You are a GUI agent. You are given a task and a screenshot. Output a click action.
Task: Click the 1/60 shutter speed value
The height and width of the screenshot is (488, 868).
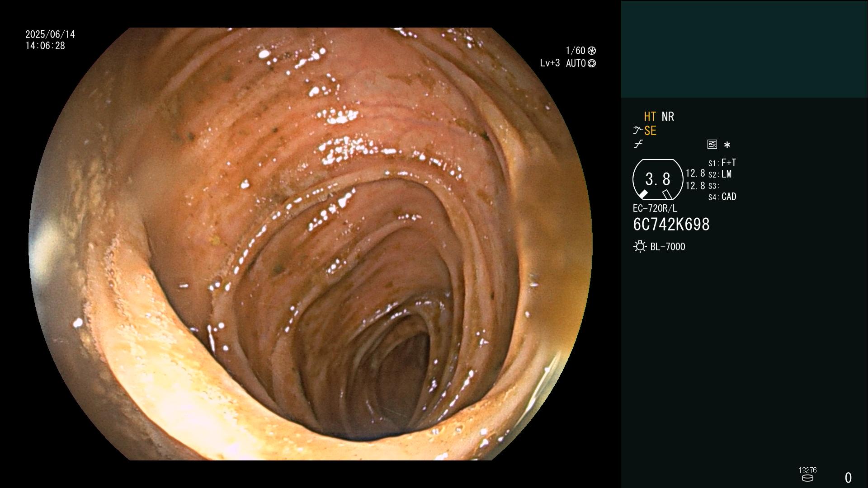pyautogui.click(x=576, y=51)
